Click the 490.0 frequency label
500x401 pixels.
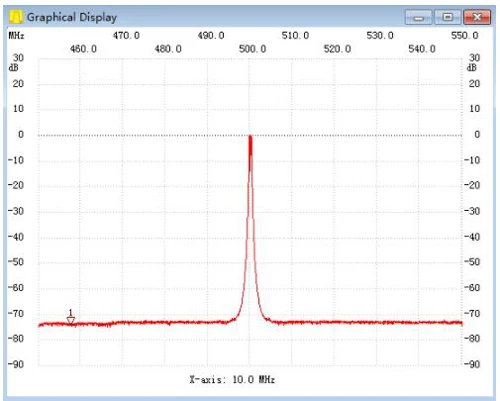point(211,35)
